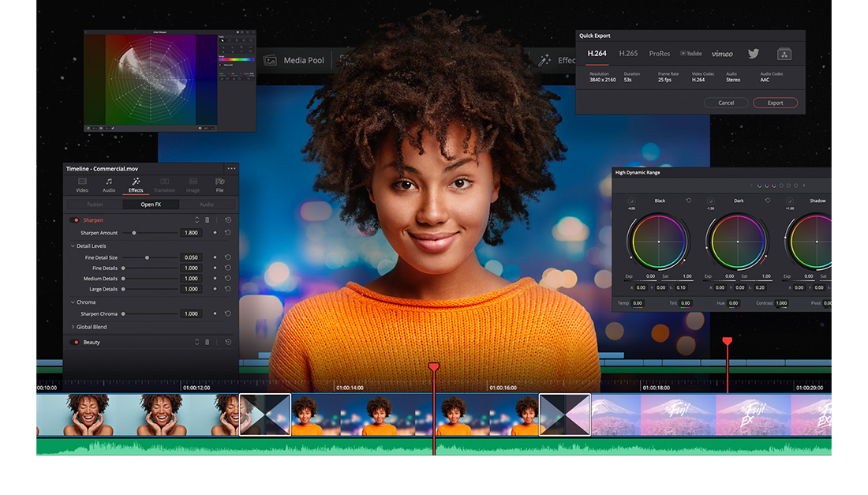
Task: Open the Video inspector tab
Action: point(82,185)
